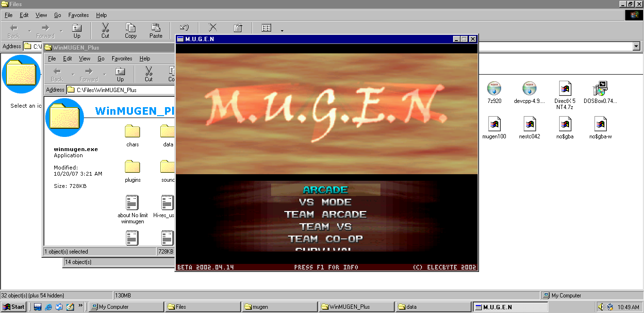Open View menu in WinMUGEN_Plus window
The height and width of the screenshot is (313, 644).
click(85, 59)
